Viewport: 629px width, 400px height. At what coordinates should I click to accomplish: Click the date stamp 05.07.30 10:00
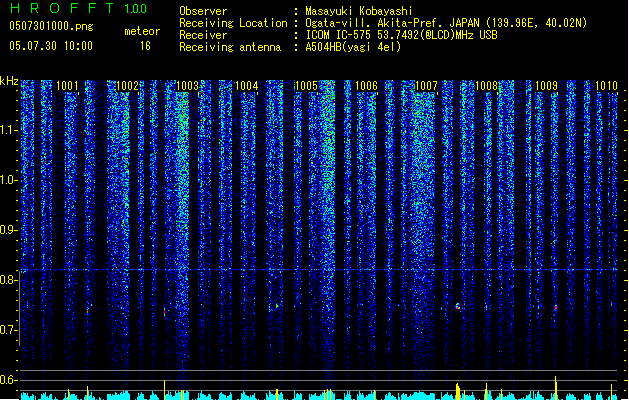tap(51, 46)
